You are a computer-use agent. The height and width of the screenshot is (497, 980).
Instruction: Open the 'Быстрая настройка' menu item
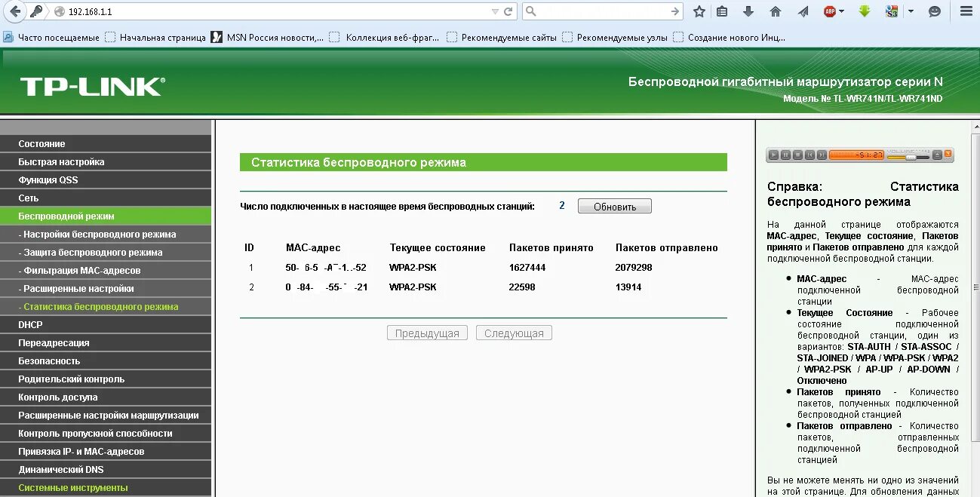click(106, 161)
